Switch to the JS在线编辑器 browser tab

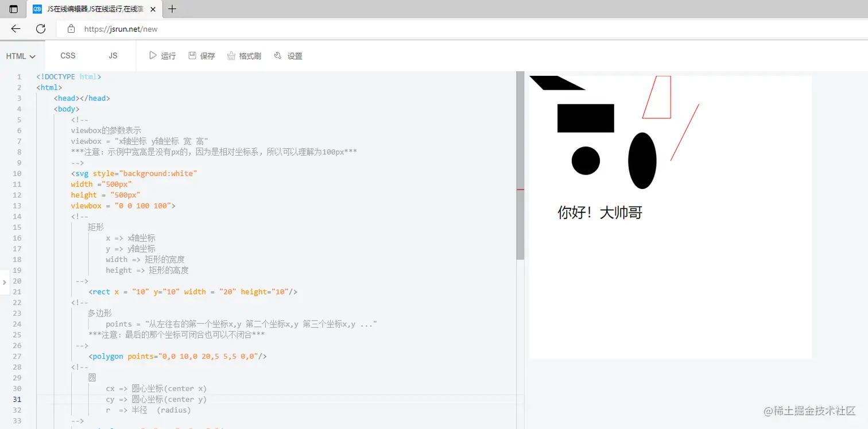(95, 9)
